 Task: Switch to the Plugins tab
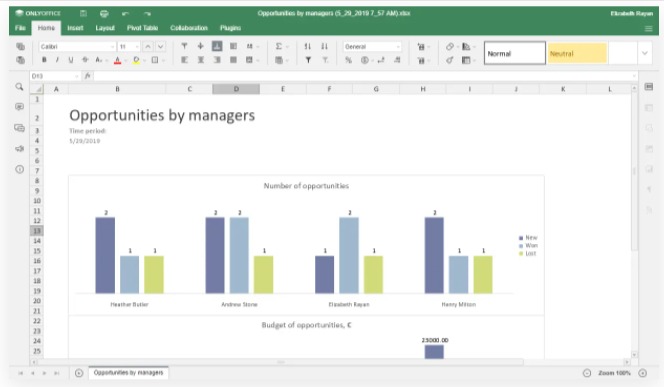[230, 28]
